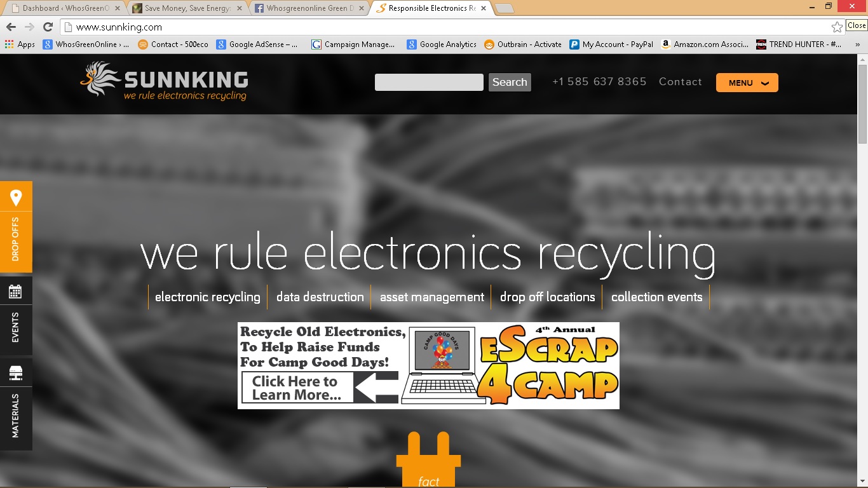
Task: Click the Drop Offs location pin icon
Action: click(16, 198)
